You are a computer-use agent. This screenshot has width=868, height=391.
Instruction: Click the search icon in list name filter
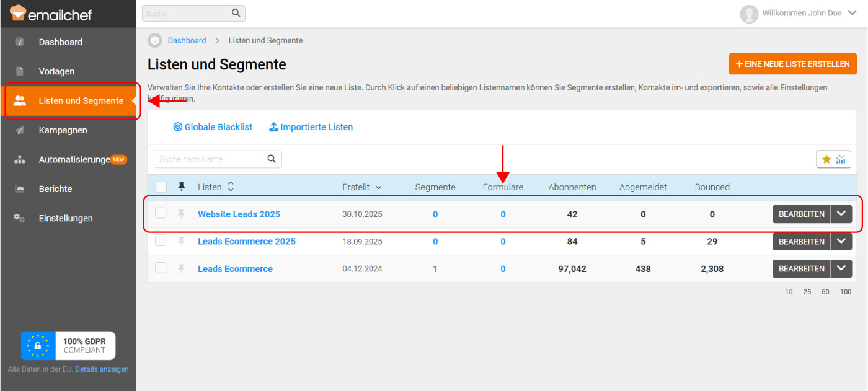pyautogui.click(x=272, y=159)
